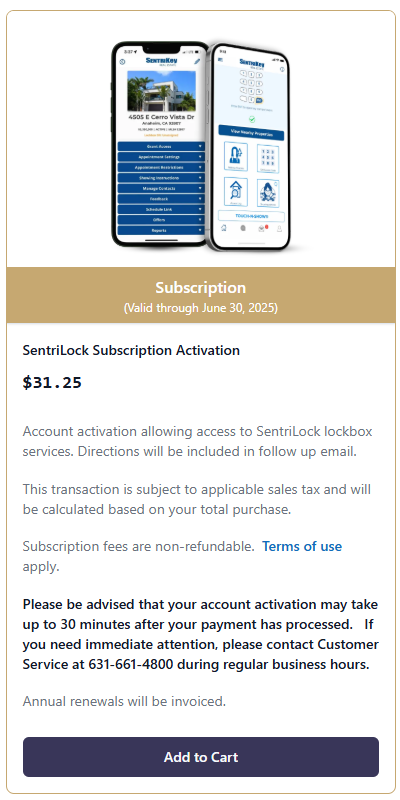This screenshot has width=400, height=800.
Task: Click the green checkmark under keypad
Action: (252, 119)
